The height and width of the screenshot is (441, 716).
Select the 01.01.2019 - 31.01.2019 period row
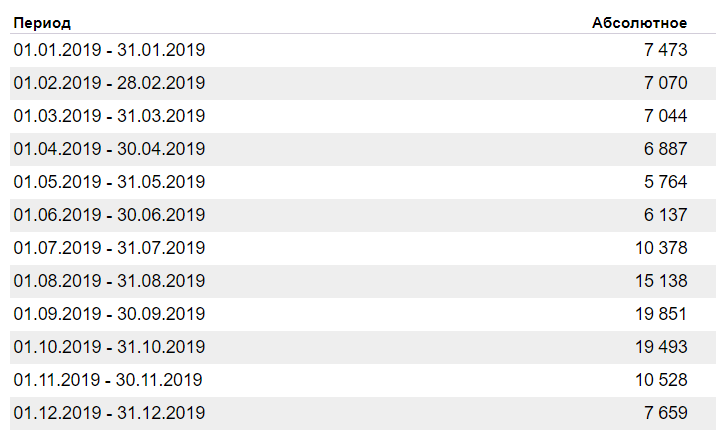109,49
